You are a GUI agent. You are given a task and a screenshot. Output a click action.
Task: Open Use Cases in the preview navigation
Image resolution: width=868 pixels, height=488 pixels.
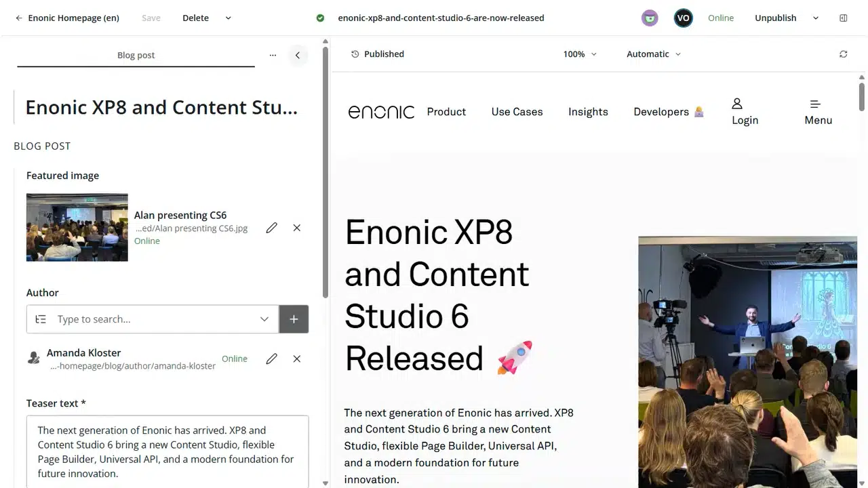tap(517, 112)
